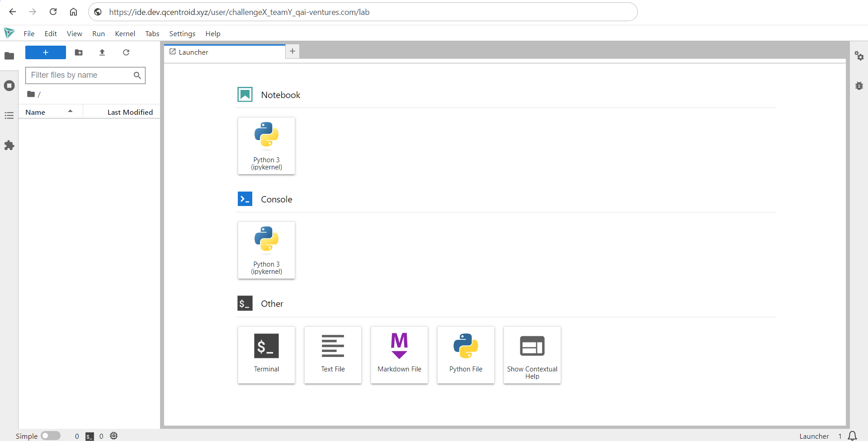Launch Python 3 notebook kernel
Viewport: 868px width, 441px height.
click(266, 145)
